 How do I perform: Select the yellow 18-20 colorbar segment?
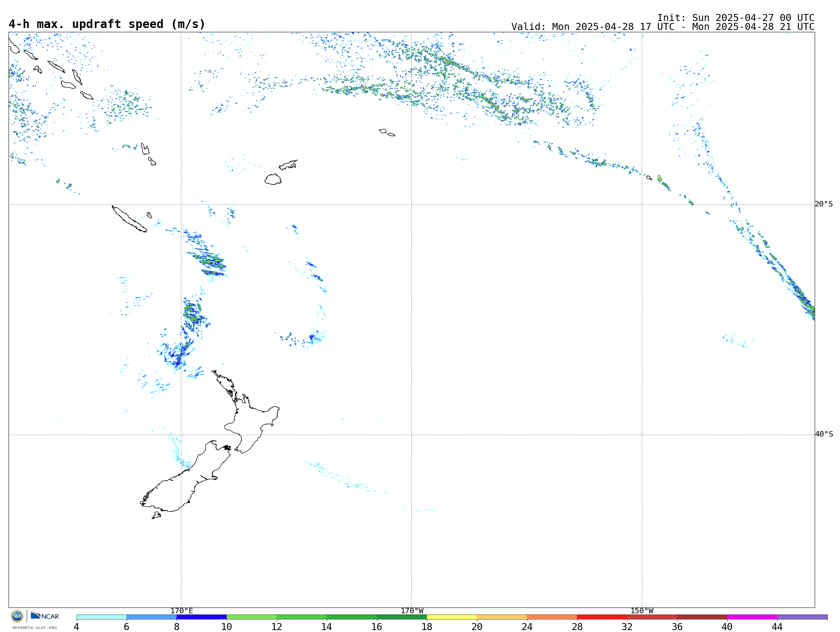pyautogui.click(x=452, y=617)
